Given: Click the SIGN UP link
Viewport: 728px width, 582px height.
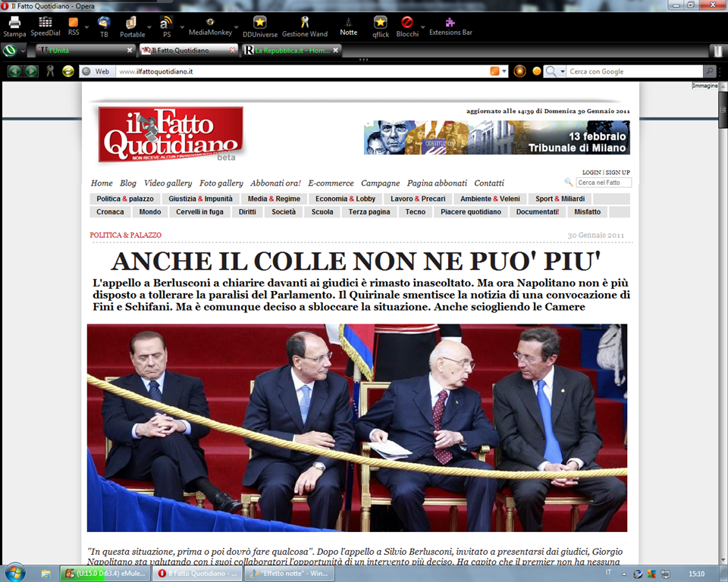Looking at the screenshot, I should point(617,172).
